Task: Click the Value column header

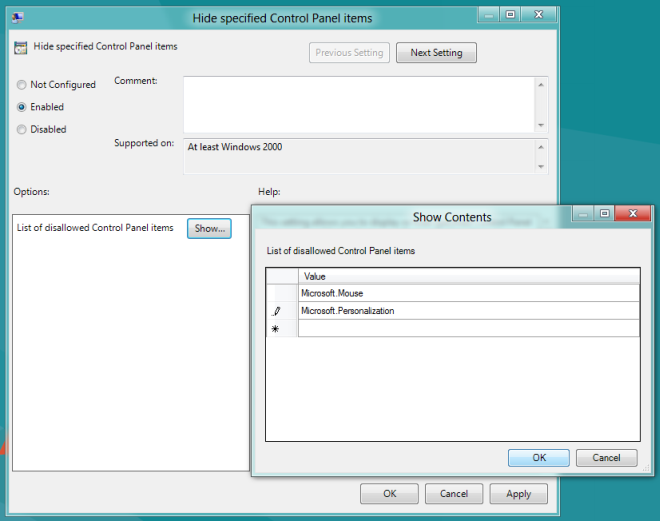Action: point(468,276)
